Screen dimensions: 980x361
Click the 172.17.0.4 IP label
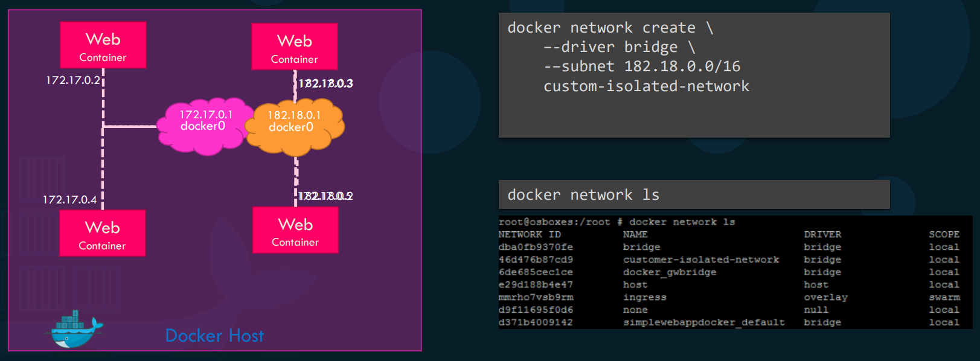pos(69,199)
